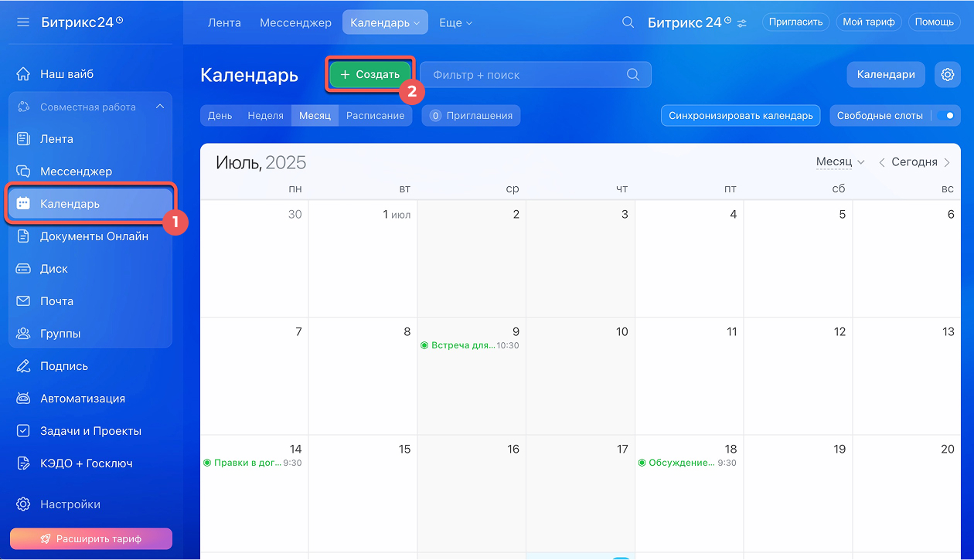Click into the Фильтр + поиск field

tap(536, 75)
